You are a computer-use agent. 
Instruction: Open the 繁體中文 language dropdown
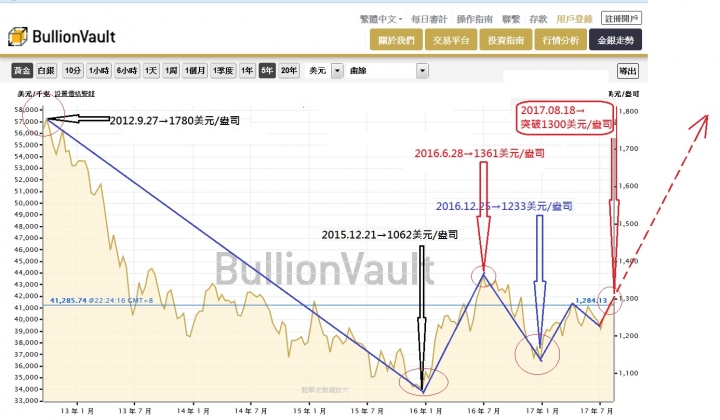point(381,19)
